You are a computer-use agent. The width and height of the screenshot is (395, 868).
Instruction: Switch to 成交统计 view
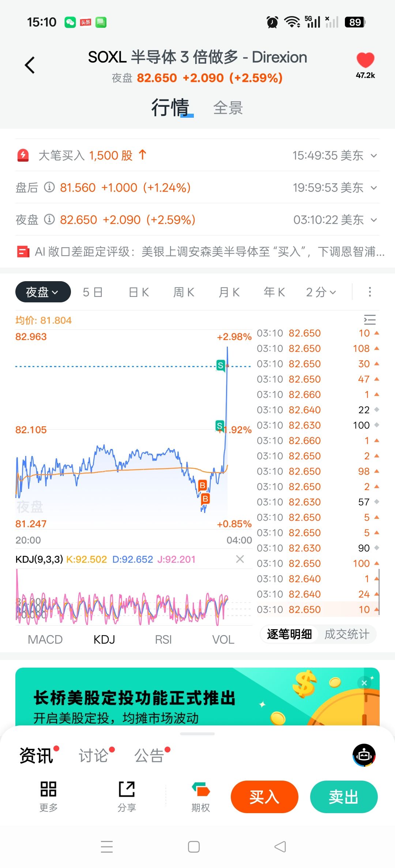347,634
